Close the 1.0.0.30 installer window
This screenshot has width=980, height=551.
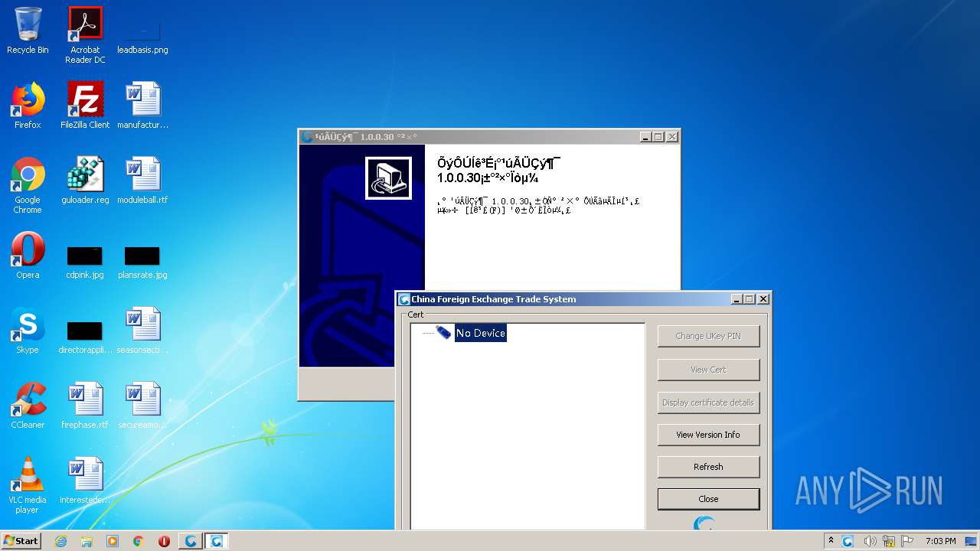671,137
